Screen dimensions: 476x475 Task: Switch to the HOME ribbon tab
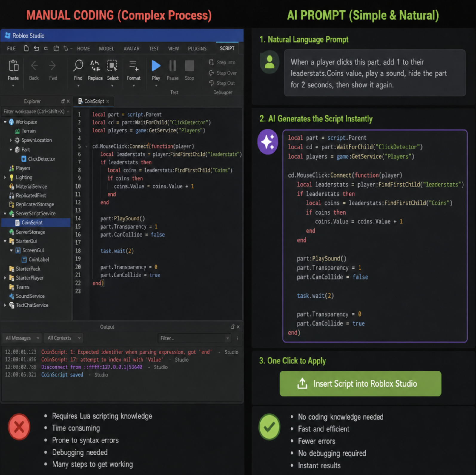(83, 49)
